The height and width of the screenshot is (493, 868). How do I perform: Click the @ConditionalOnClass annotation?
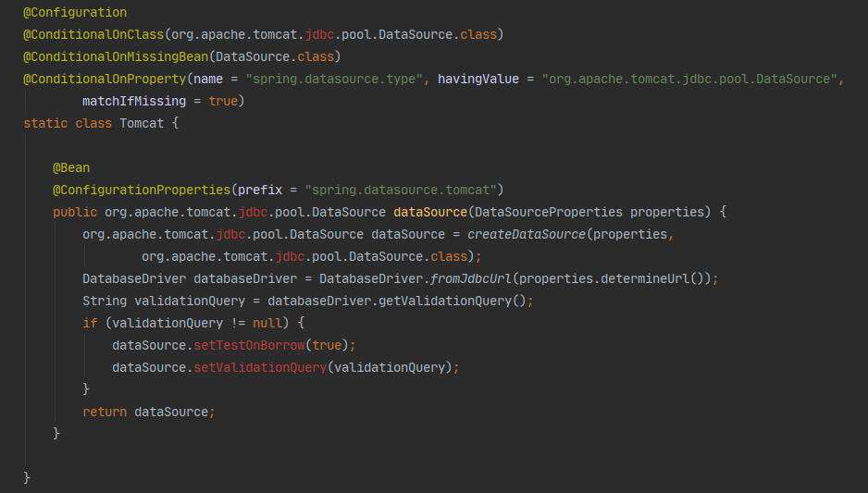click(93, 34)
